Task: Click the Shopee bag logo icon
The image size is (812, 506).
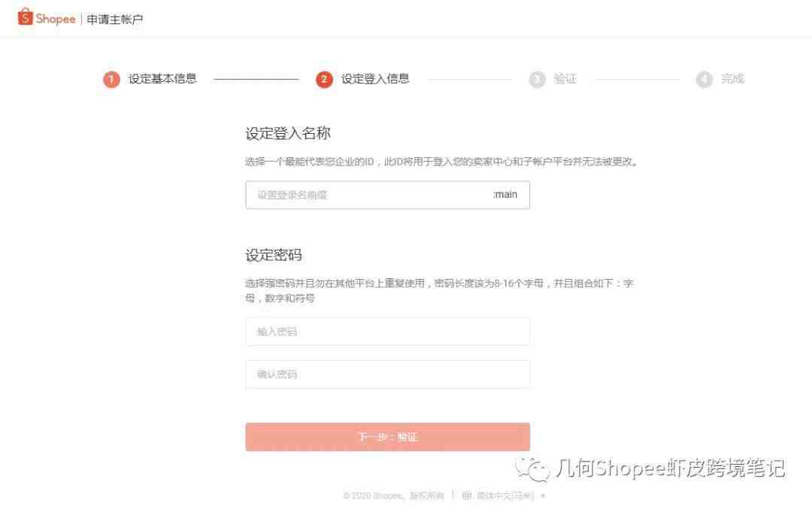Action: point(25,17)
